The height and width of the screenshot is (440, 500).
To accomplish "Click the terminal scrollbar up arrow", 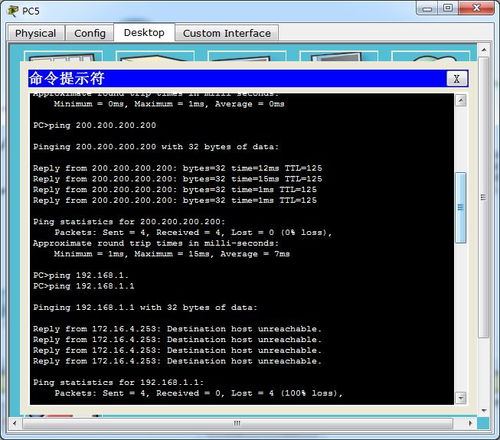I will [x=461, y=100].
